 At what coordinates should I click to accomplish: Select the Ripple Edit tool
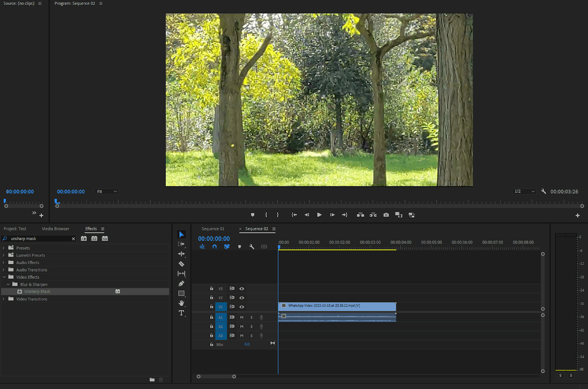(182, 254)
